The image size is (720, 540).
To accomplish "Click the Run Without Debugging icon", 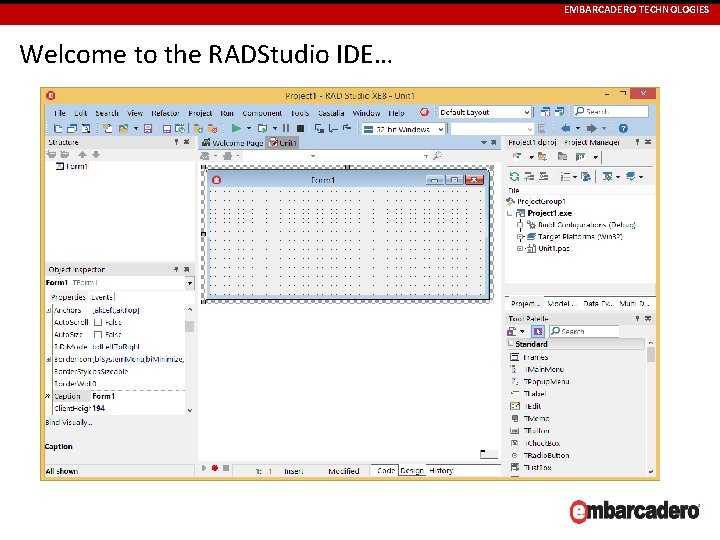I will [263, 129].
